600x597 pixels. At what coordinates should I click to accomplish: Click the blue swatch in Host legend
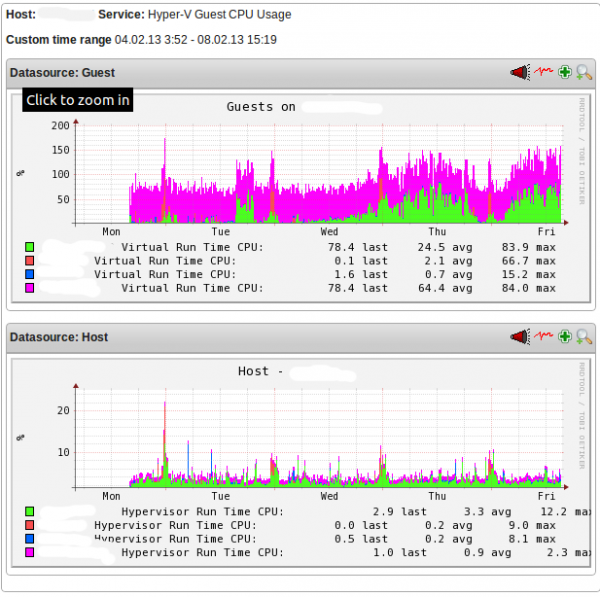(x=30, y=538)
